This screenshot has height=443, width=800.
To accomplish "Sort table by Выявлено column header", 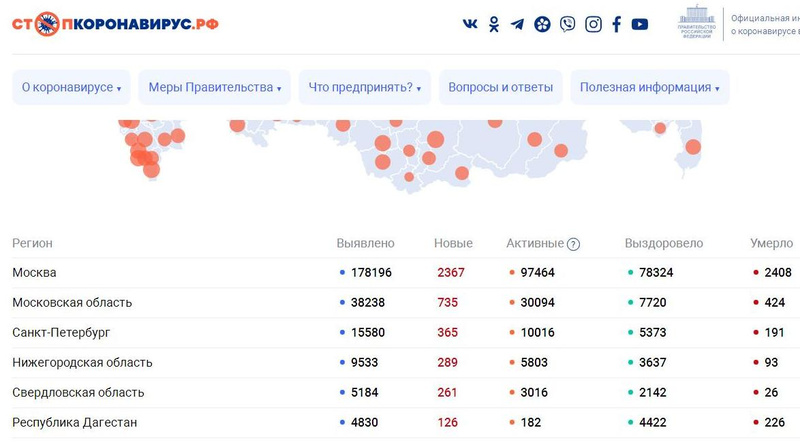I will [x=366, y=243].
